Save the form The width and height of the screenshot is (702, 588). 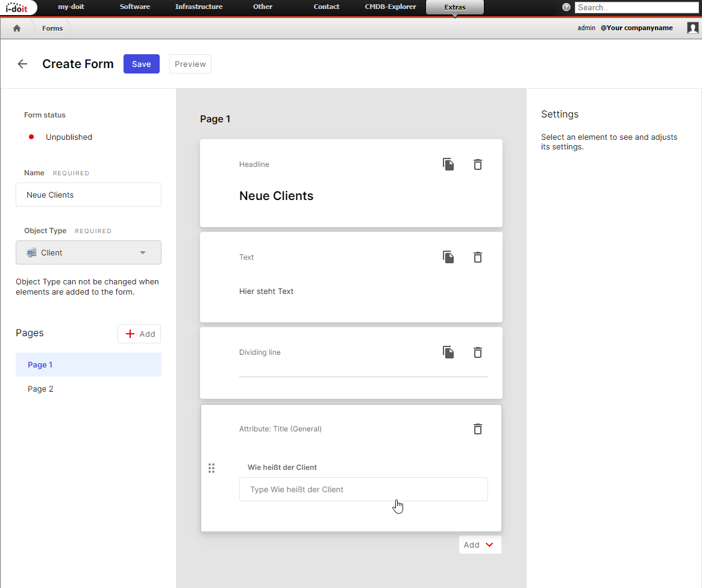pos(141,64)
